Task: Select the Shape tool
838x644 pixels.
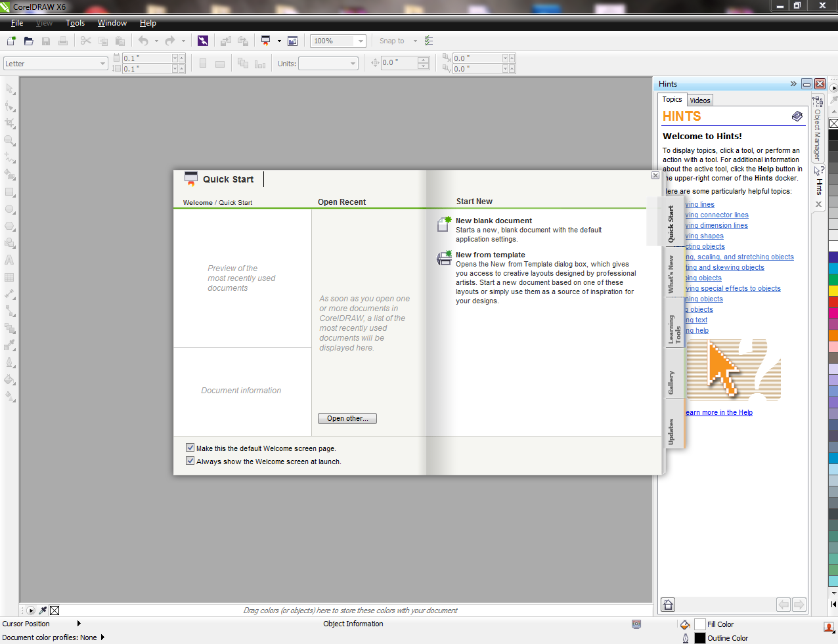Action: (9, 106)
